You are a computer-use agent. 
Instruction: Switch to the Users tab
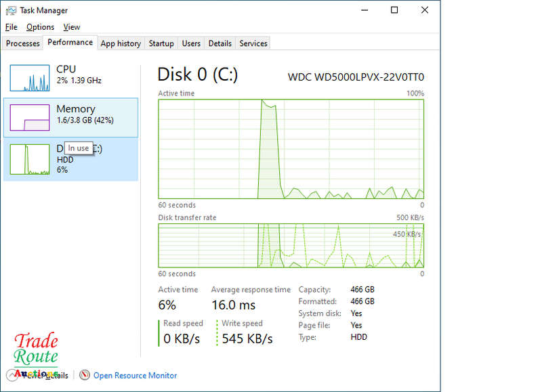click(x=191, y=43)
